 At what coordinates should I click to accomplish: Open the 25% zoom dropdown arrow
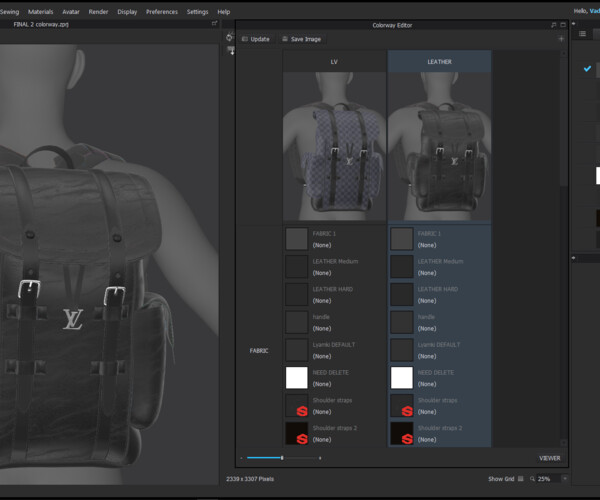[x=565, y=479]
